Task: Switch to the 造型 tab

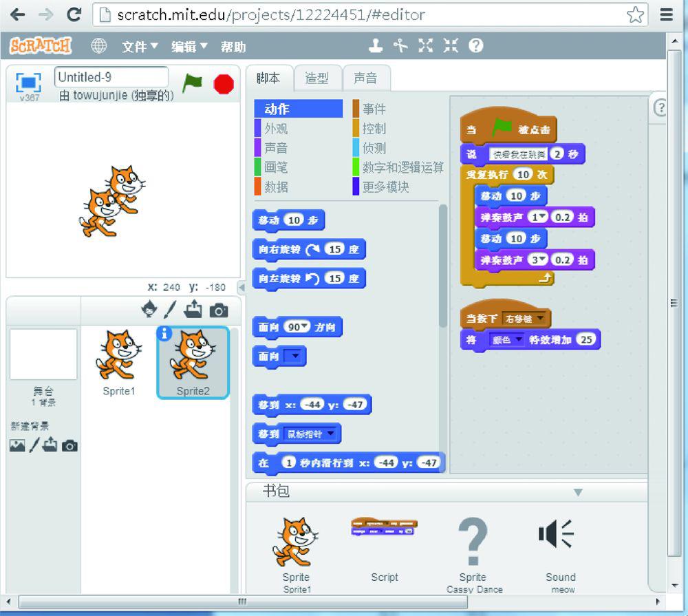Action: 316,78
